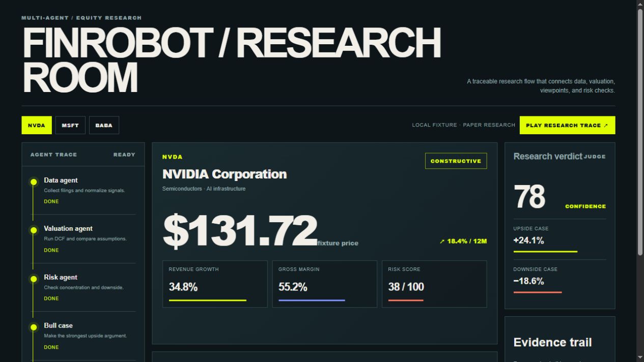
Task: Select the Risk agent step marker
Action: (34, 279)
